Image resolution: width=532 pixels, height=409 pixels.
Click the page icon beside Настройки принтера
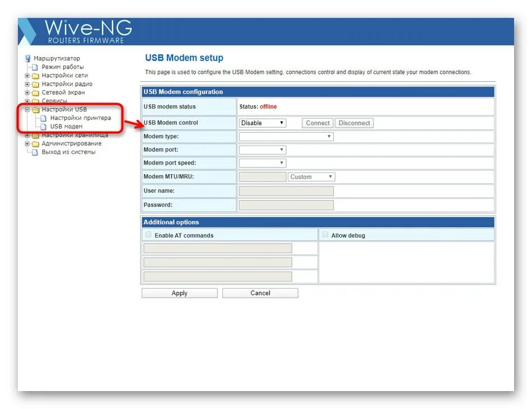coord(44,118)
